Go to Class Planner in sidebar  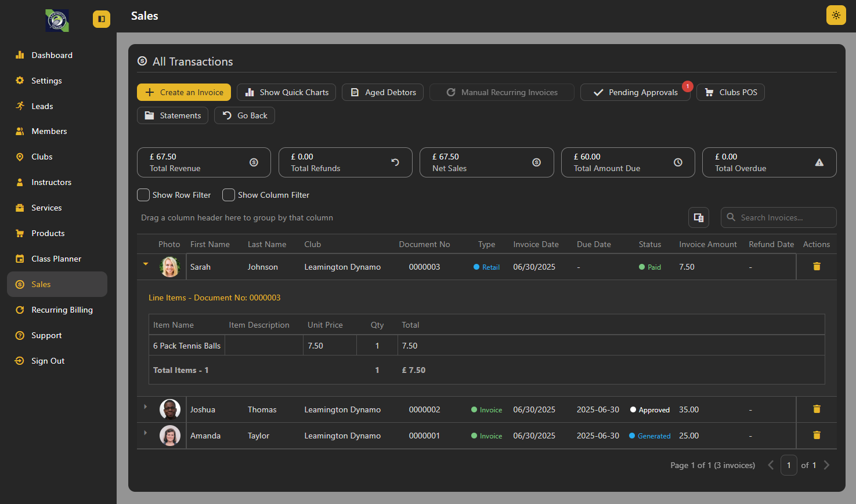pyautogui.click(x=56, y=259)
